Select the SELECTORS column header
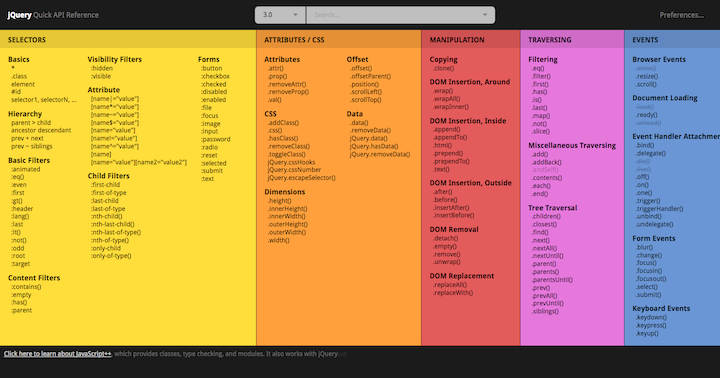The height and width of the screenshot is (378, 720). [27, 40]
